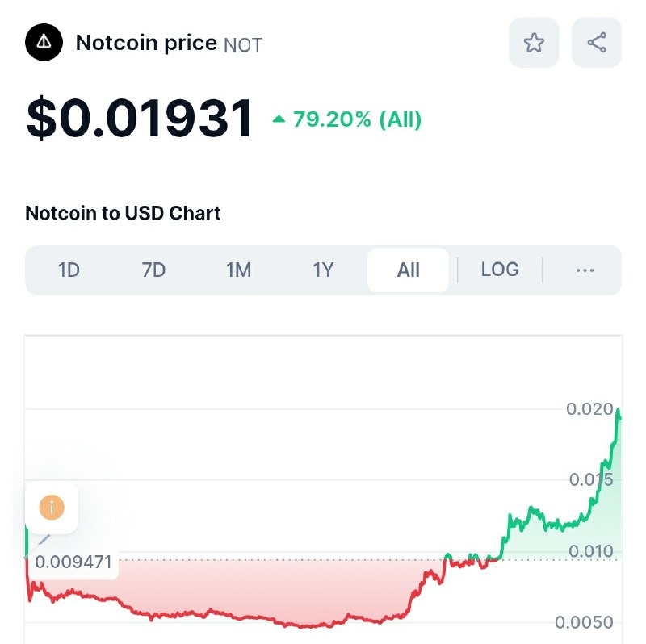Click the Notcoin logo icon

[x=44, y=42]
